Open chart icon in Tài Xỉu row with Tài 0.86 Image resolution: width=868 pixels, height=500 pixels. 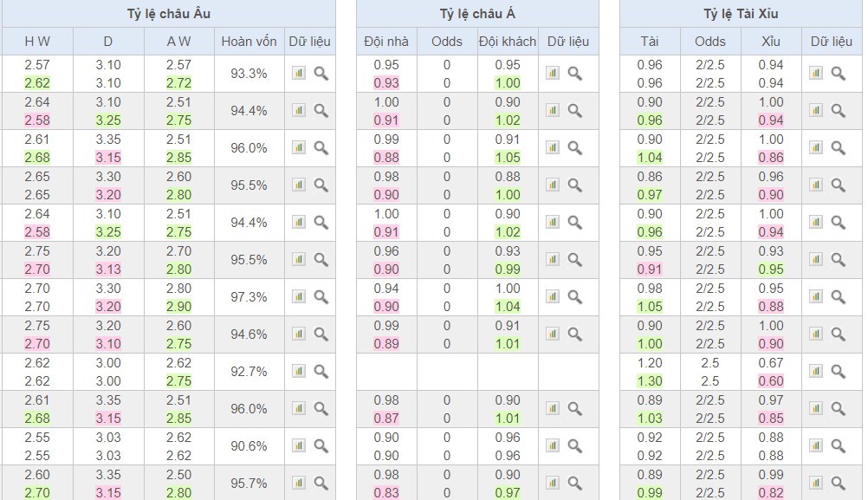[815, 185]
